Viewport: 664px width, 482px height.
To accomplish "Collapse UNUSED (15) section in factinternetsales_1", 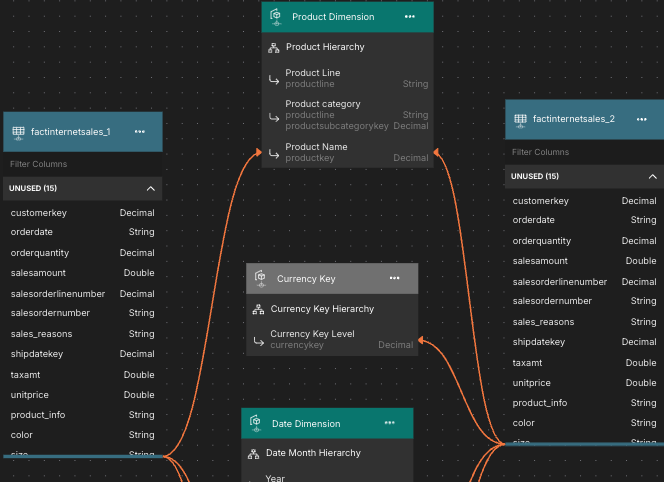I will pos(150,188).
